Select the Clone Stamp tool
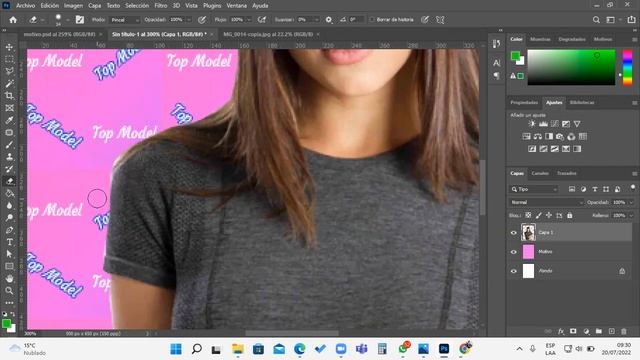Image resolution: width=640 pixels, height=360 pixels. [x=9, y=157]
